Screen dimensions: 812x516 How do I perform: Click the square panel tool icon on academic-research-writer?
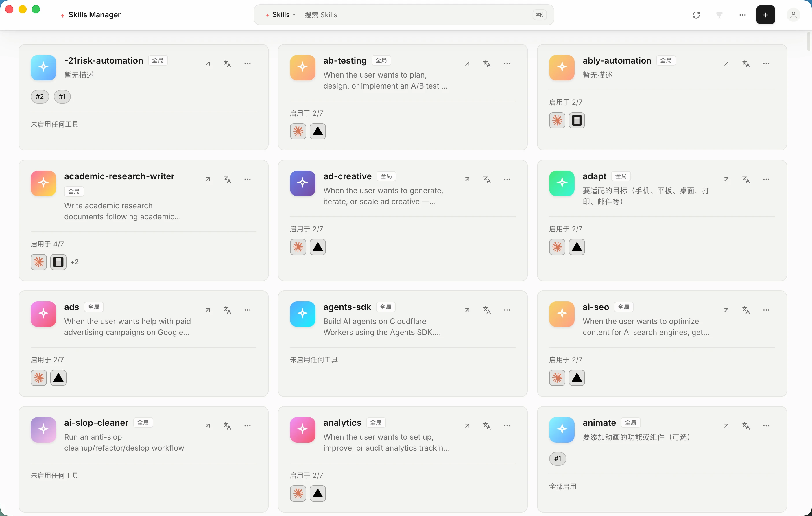[58, 262]
